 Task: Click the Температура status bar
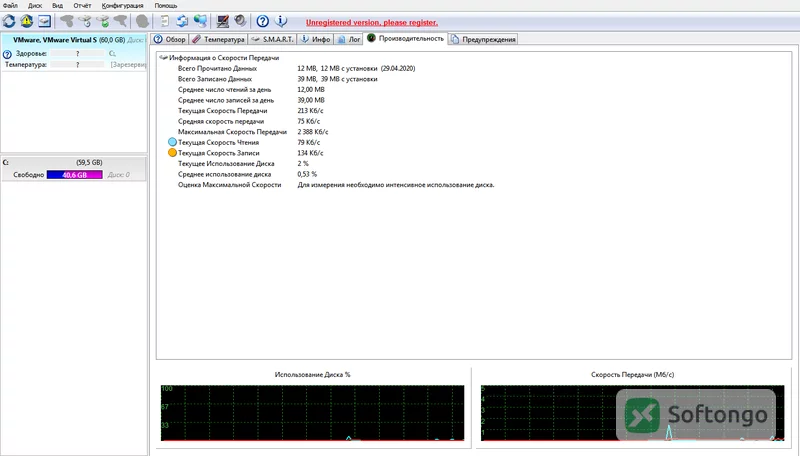(x=78, y=65)
